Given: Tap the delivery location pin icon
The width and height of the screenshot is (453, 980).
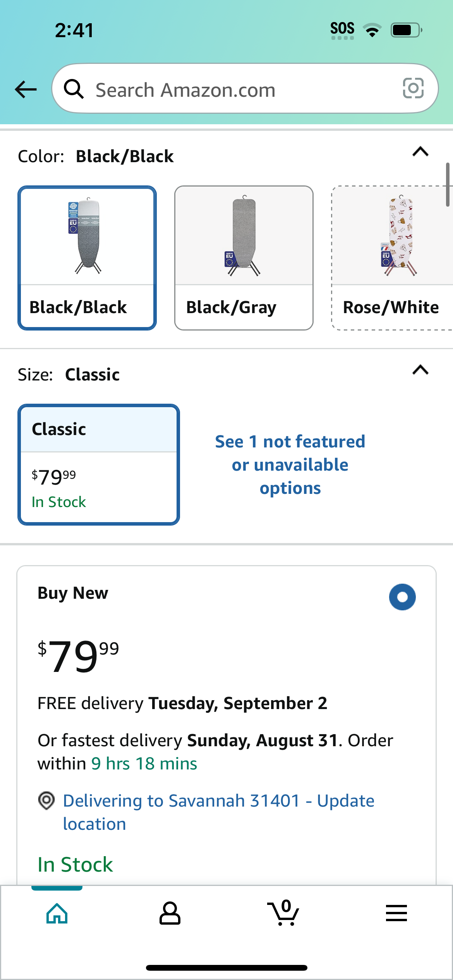Looking at the screenshot, I should 46,800.
